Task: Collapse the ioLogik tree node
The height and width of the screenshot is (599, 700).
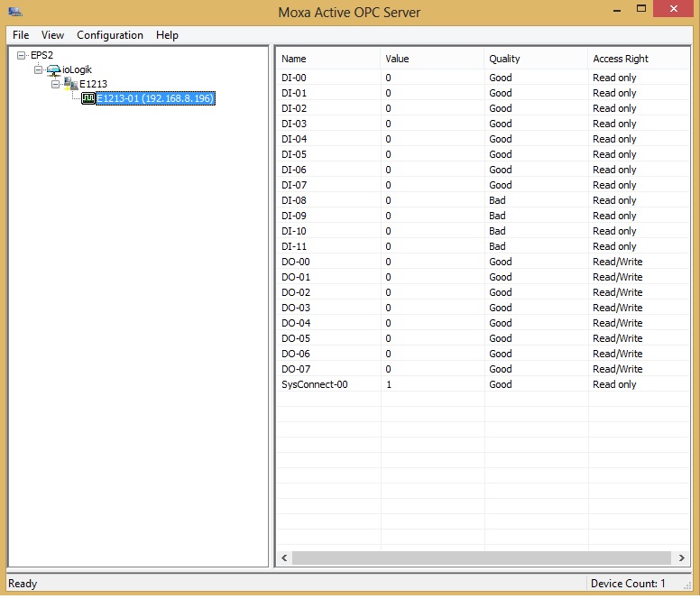Action: pyautogui.click(x=39, y=69)
